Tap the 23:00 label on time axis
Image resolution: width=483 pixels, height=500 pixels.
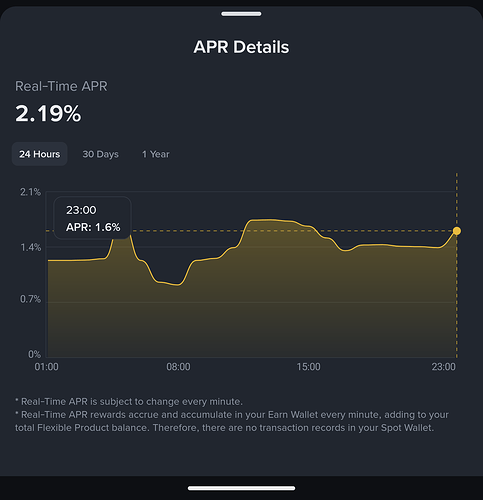pos(443,367)
